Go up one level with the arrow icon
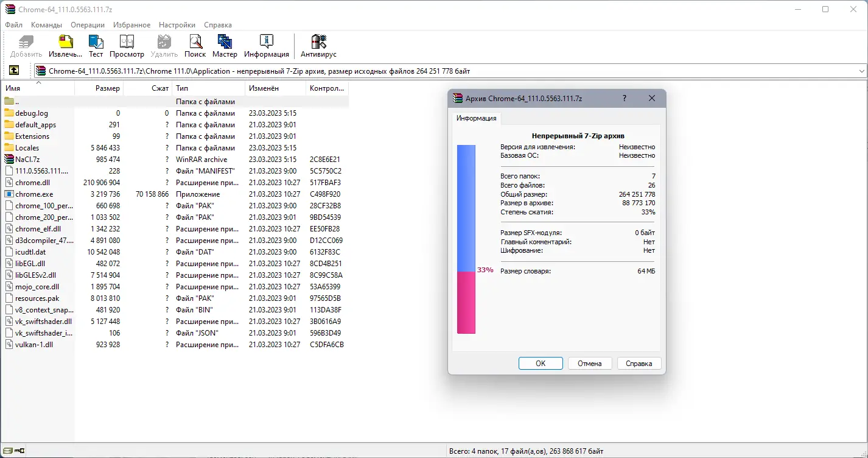Image resolution: width=868 pixels, height=458 pixels. [15, 70]
